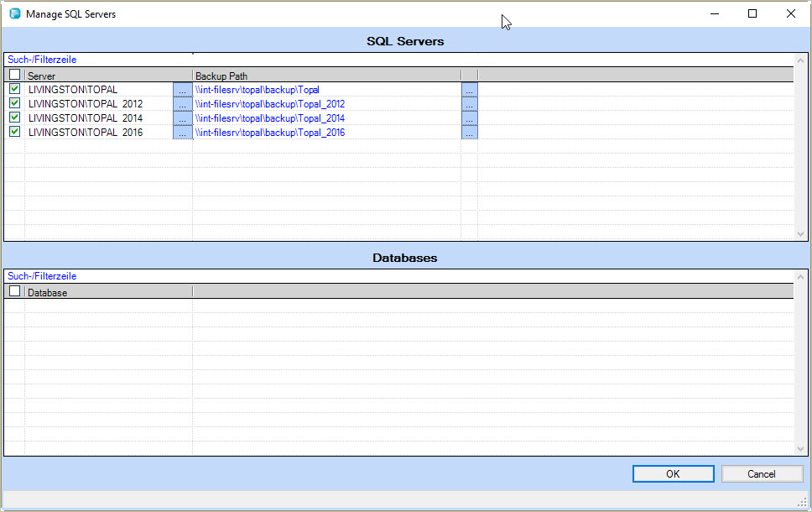Image resolution: width=812 pixels, height=512 pixels.
Task: Click the ellipsis button beside TOPAL 2014 server
Action: (182, 118)
